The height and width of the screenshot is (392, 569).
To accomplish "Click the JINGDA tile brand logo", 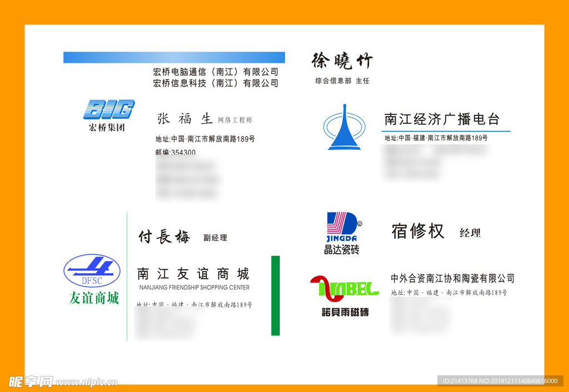I will [343, 227].
